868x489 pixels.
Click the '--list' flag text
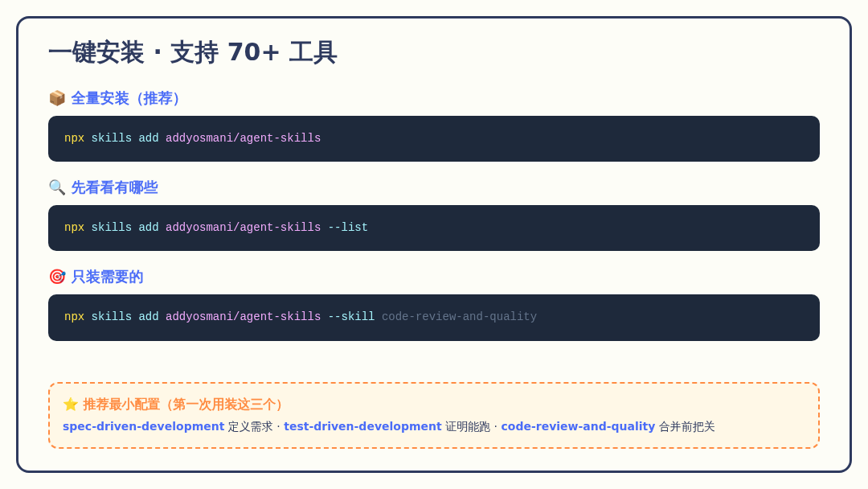[x=348, y=227]
